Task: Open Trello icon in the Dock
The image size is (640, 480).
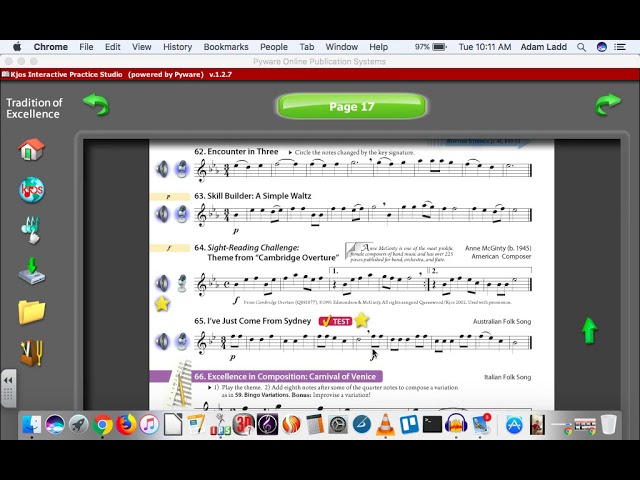Action: tap(409, 424)
